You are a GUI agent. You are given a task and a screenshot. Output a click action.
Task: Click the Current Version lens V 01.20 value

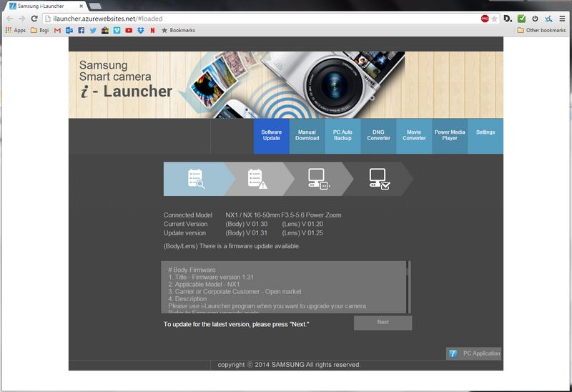click(x=302, y=224)
